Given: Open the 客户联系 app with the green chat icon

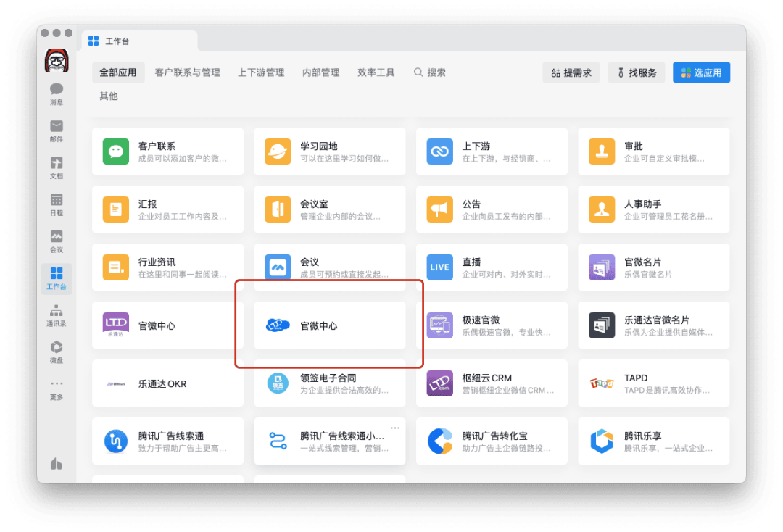Looking at the screenshot, I should [x=116, y=151].
